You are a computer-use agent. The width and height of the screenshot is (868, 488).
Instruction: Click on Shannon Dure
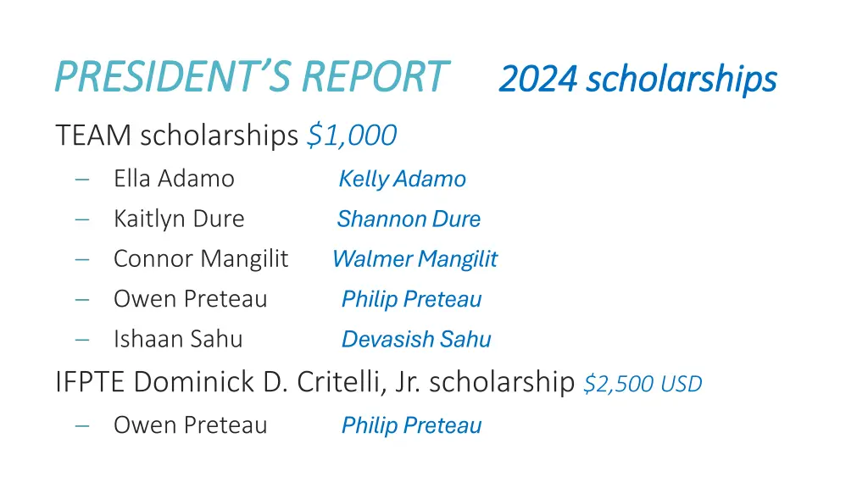coord(409,219)
